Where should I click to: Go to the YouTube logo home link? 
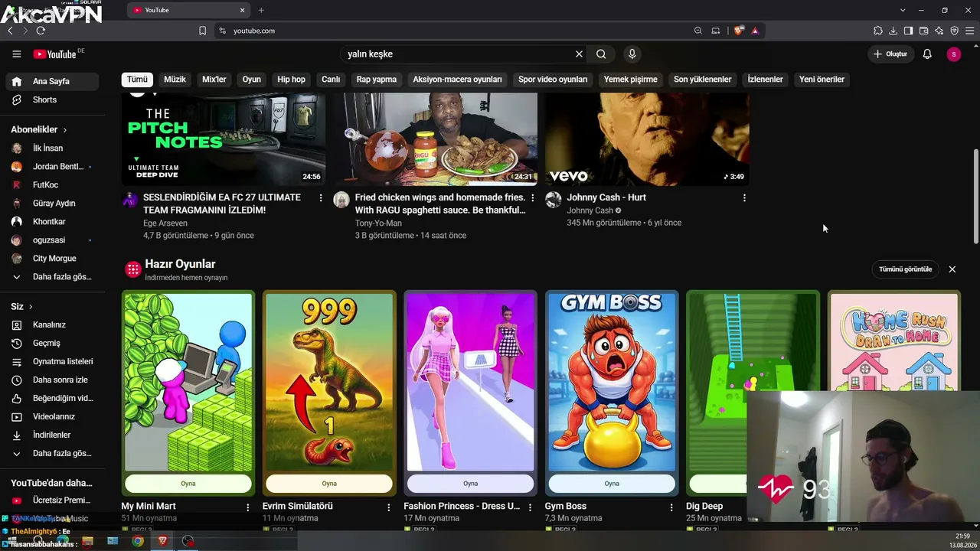(54, 54)
